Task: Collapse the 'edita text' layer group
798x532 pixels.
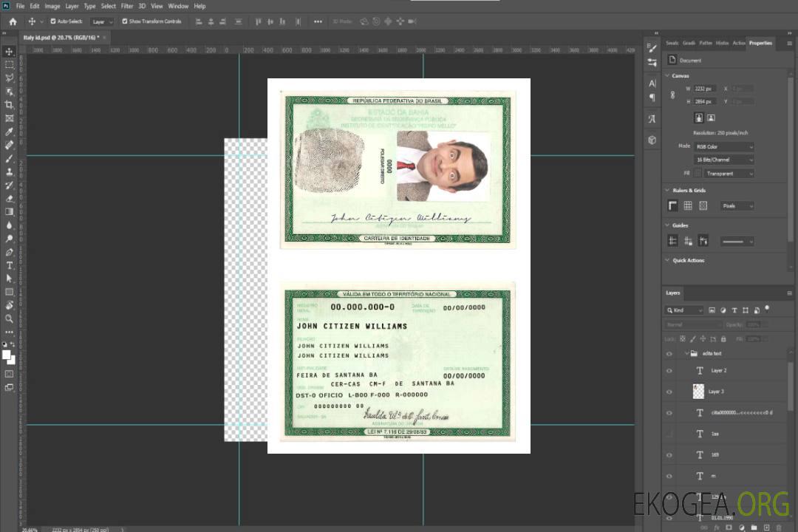Action: (x=686, y=353)
